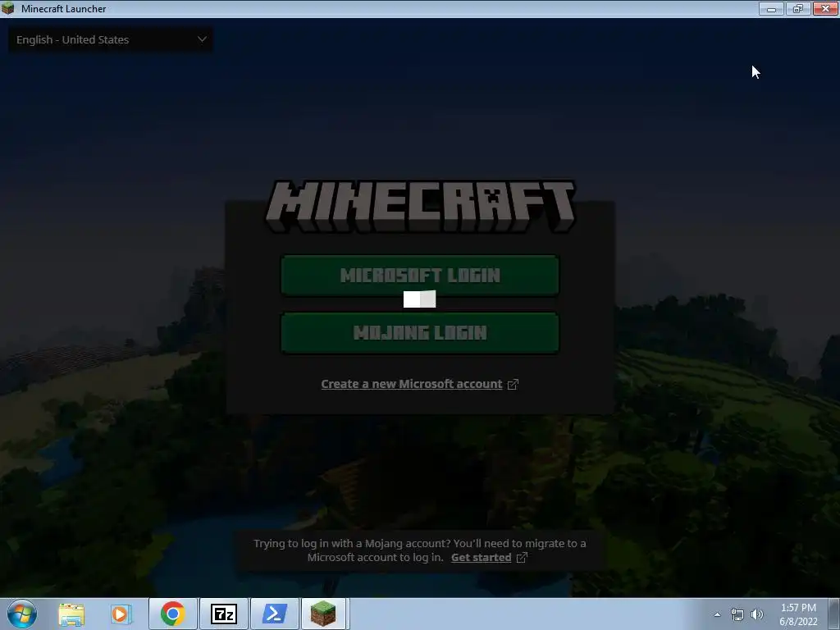The height and width of the screenshot is (630, 840).
Task: Open PowerShell from the taskbar
Action: [274, 614]
